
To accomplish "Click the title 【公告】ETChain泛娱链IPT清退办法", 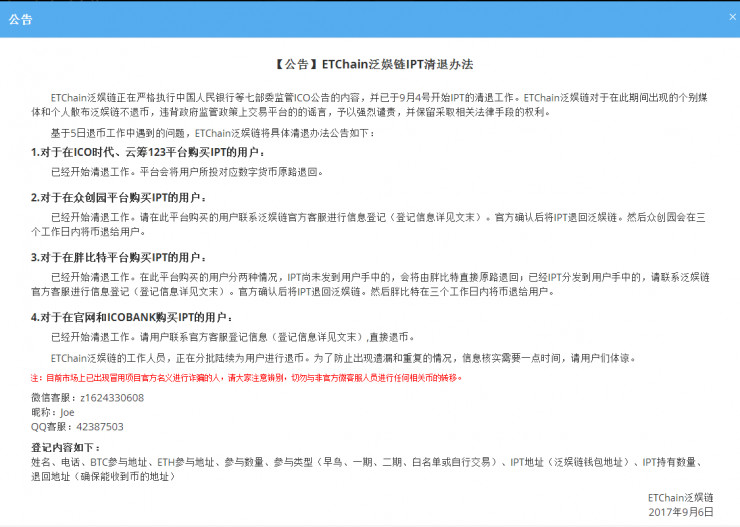I will coord(373,64).
